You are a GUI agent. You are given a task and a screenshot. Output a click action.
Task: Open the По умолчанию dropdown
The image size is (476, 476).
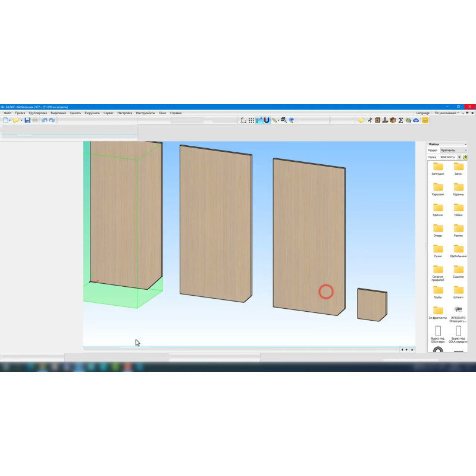point(446,112)
